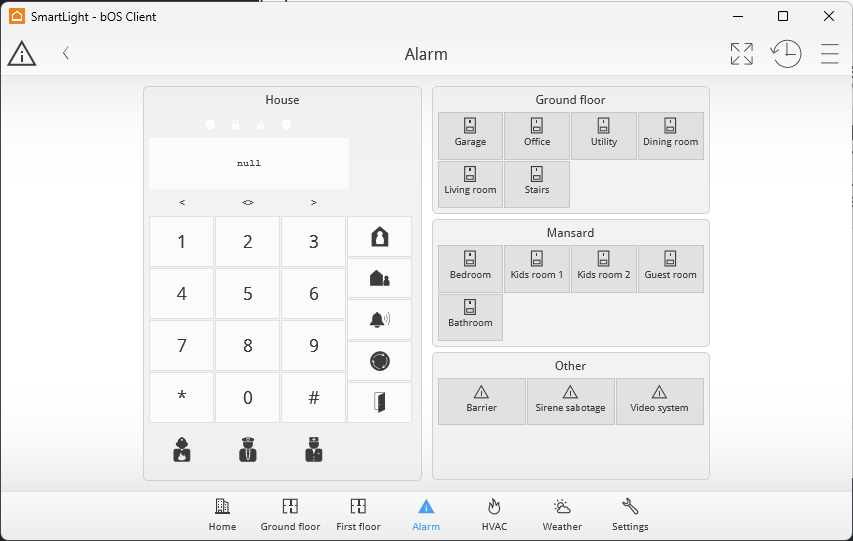Screen dimensions: 853x541
Task: Go back with the left chevron
Action: 66,53
